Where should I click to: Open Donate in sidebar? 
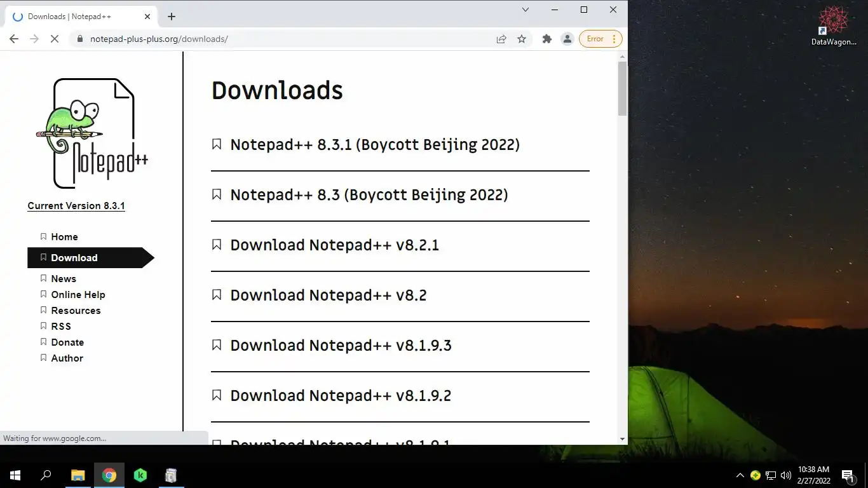(x=67, y=342)
